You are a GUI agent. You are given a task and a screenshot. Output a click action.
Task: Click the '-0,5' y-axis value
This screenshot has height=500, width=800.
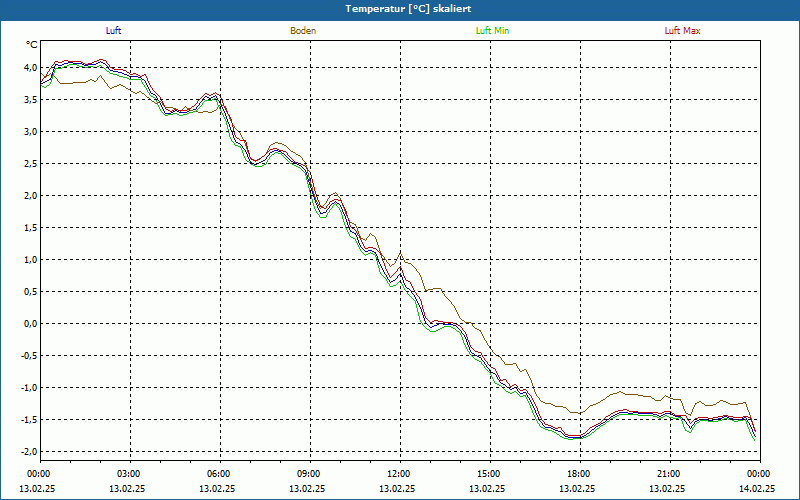(29, 356)
